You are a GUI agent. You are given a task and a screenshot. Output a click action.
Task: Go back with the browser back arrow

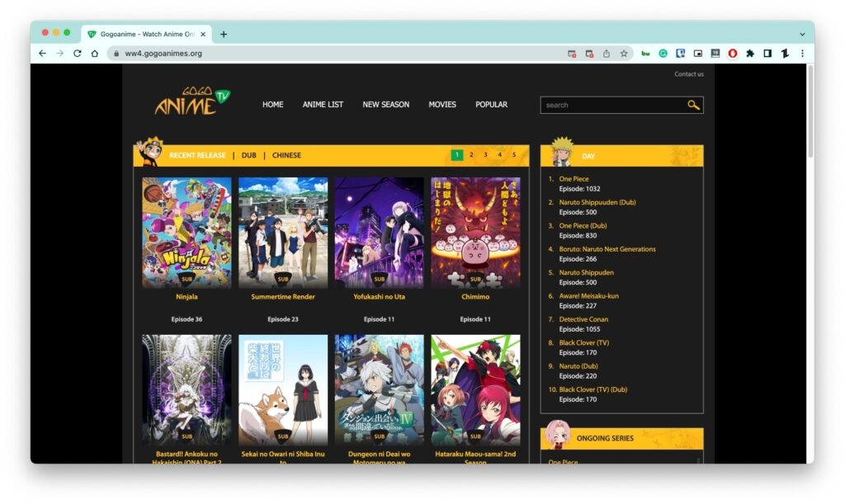pyautogui.click(x=42, y=54)
